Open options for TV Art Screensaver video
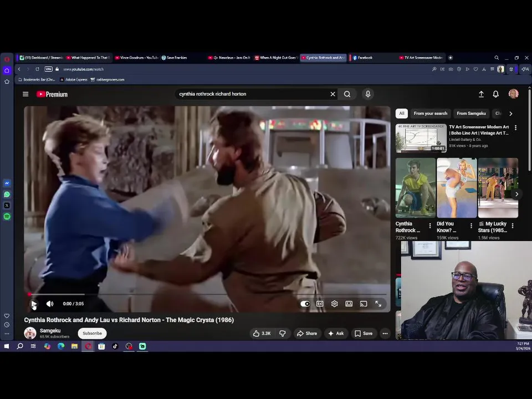Viewport: 532px width, 399px height. 516,127
